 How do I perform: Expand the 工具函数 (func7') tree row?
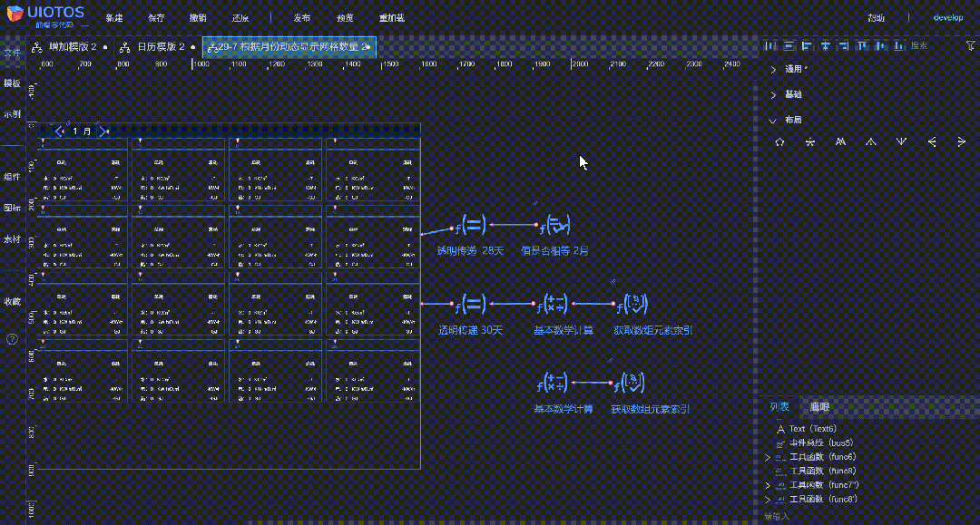tap(769, 485)
